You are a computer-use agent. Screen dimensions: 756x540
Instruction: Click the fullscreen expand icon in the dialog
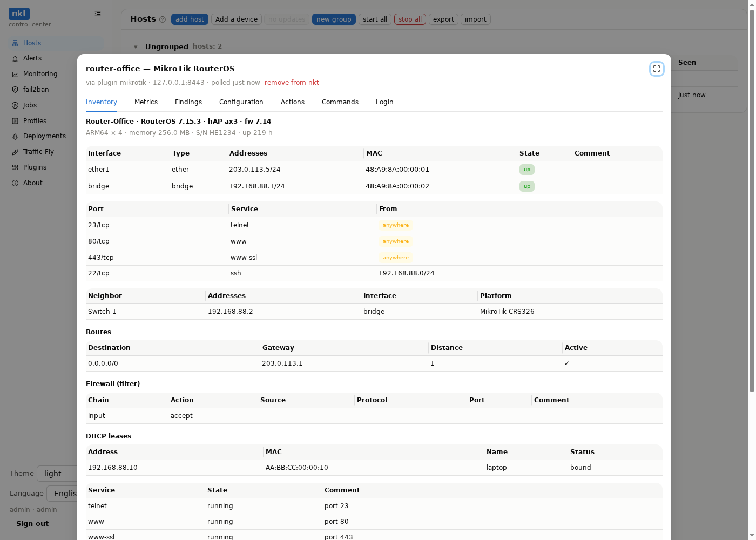657,69
